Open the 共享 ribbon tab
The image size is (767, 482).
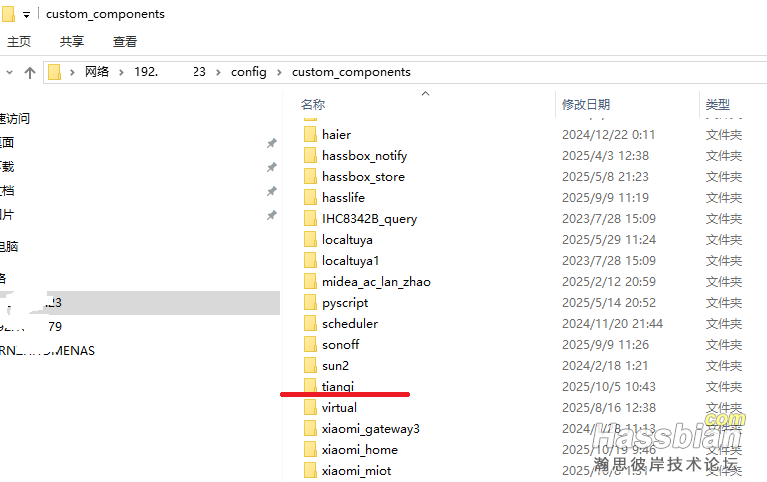pyautogui.click(x=72, y=41)
